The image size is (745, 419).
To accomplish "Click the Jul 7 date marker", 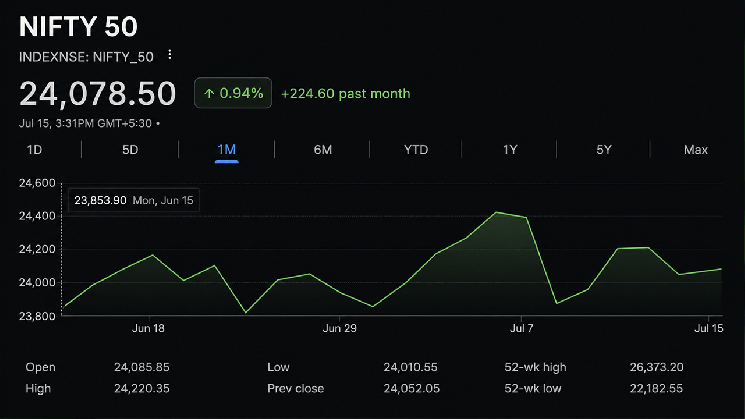I will (x=521, y=328).
